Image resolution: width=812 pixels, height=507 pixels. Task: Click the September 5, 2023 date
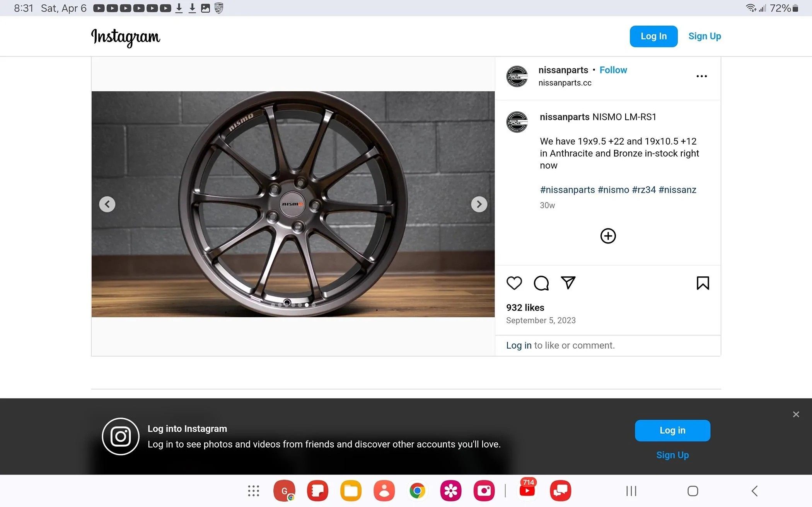[x=541, y=320]
